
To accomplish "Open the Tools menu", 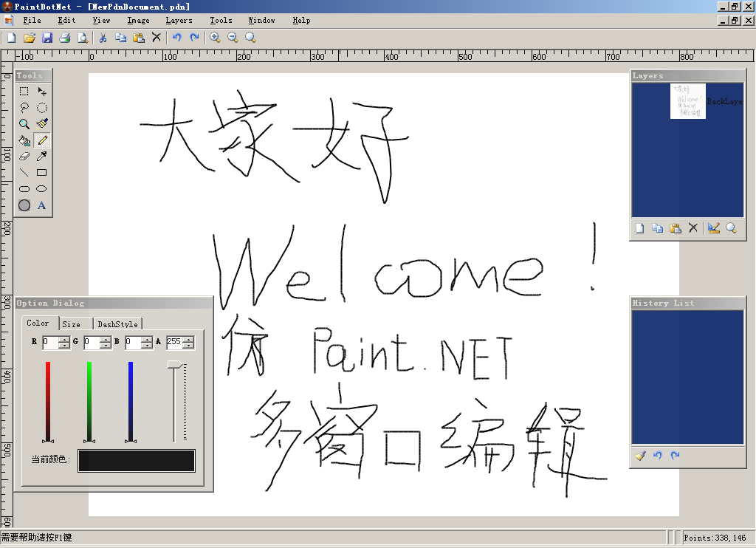I will click(x=221, y=20).
